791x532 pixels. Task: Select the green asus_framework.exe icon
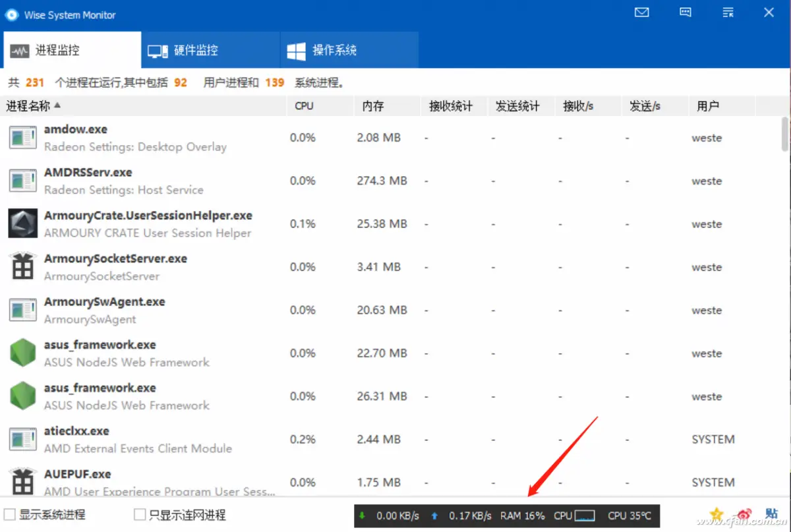(22, 352)
